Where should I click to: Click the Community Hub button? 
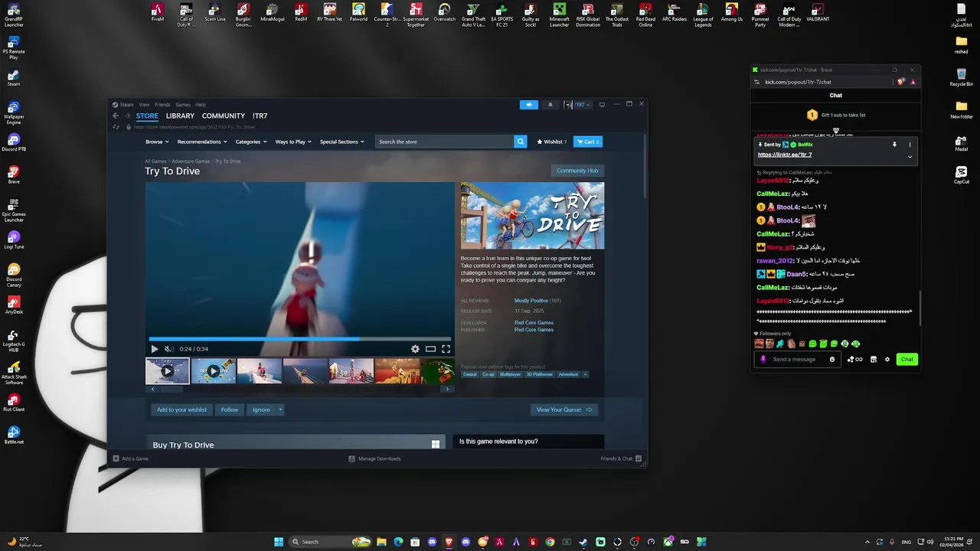tap(577, 171)
